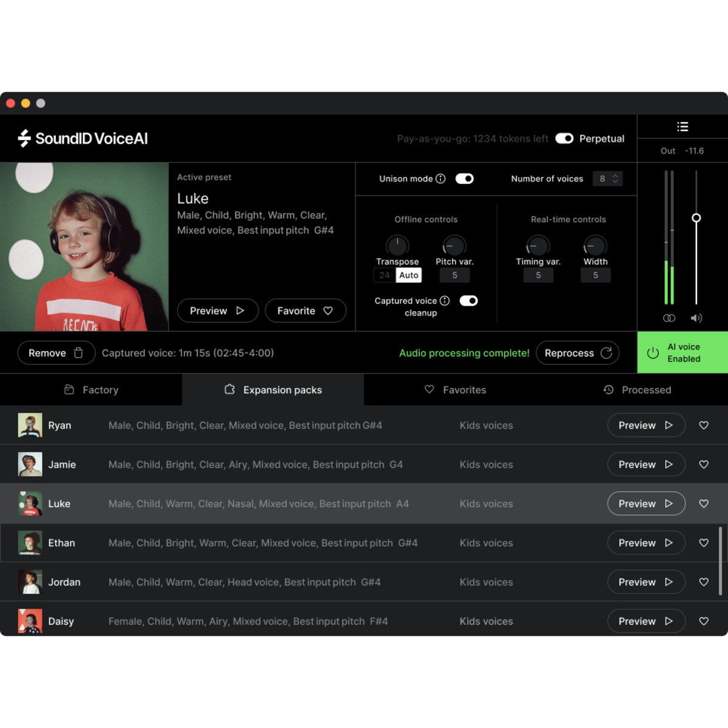Select the Auto transpose option
Viewport: 728px width, 728px height.
[409, 275]
